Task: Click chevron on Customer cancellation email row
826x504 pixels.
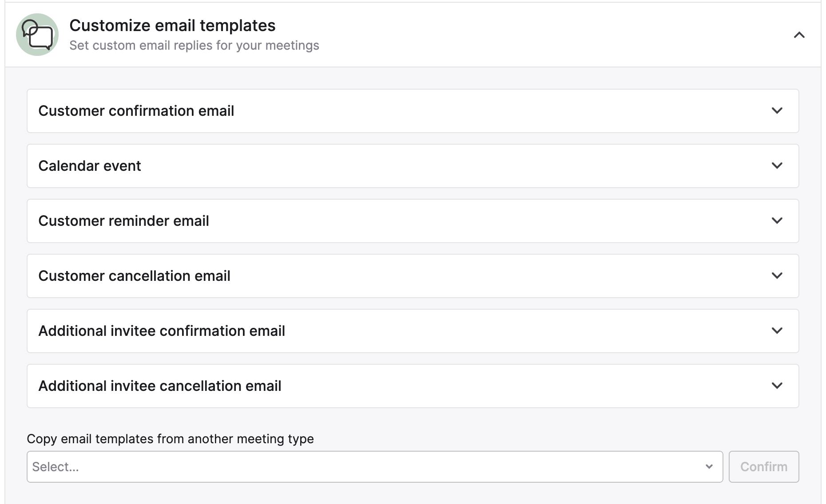Action: (777, 276)
